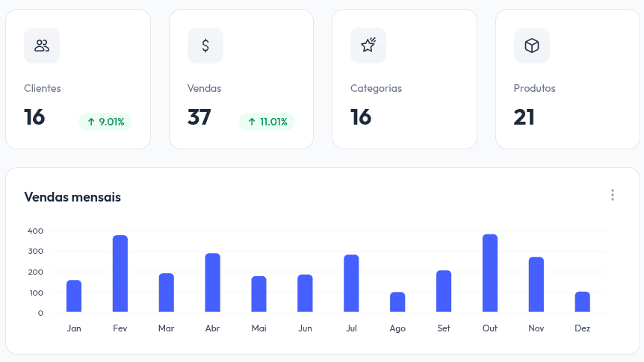Click the green up arrow in Vendas badge
Viewport: 644px width, 362px height.
coord(252,122)
